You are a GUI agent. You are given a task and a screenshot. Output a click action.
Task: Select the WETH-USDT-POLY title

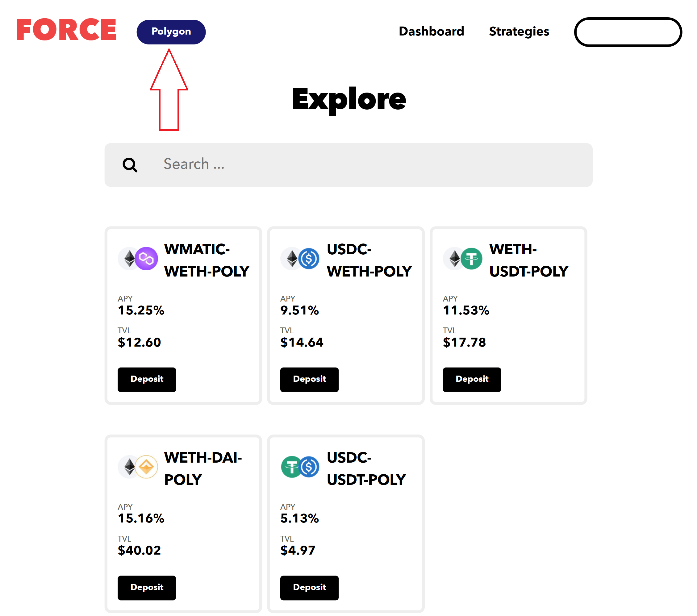click(529, 260)
